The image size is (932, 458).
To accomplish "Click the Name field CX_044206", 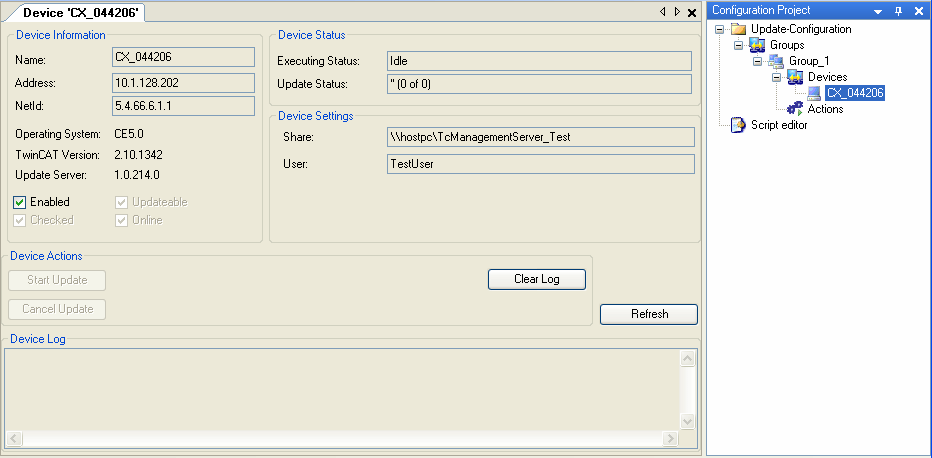I will click(184, 58).
